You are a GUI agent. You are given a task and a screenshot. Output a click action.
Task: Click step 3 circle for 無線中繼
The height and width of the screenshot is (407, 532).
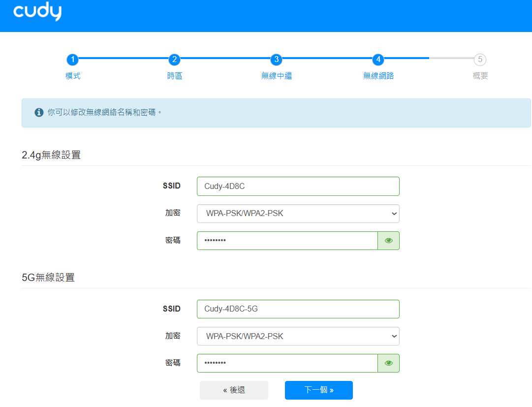point(277,60)
